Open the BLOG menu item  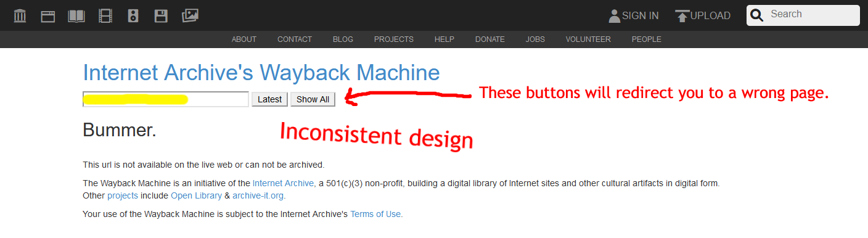click(343, 39)
